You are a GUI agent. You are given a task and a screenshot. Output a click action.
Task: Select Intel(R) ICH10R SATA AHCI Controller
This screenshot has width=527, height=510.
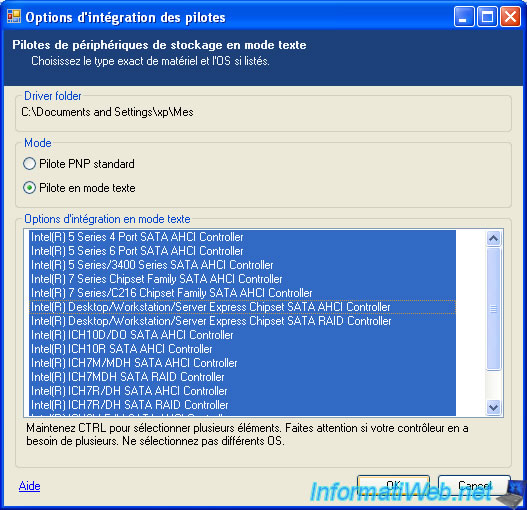coord(242,349)
